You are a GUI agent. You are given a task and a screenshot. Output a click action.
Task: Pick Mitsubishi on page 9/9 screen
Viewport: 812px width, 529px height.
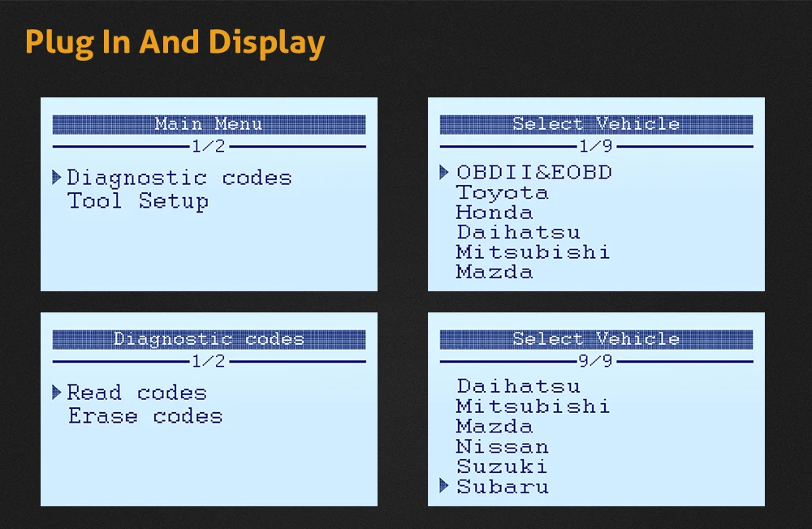click(533, 406)
